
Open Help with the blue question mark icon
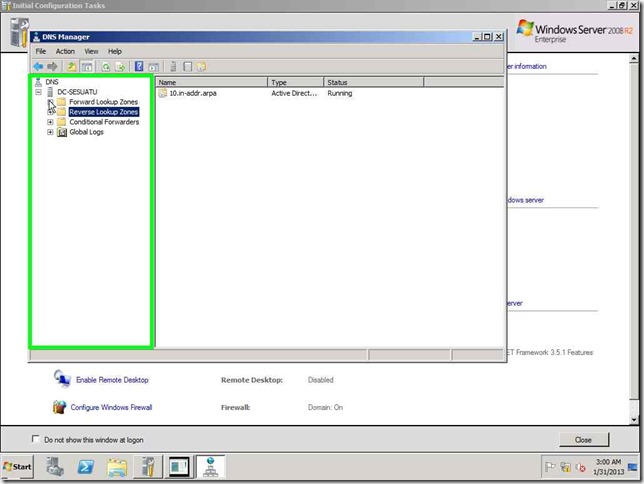point(139,66)
